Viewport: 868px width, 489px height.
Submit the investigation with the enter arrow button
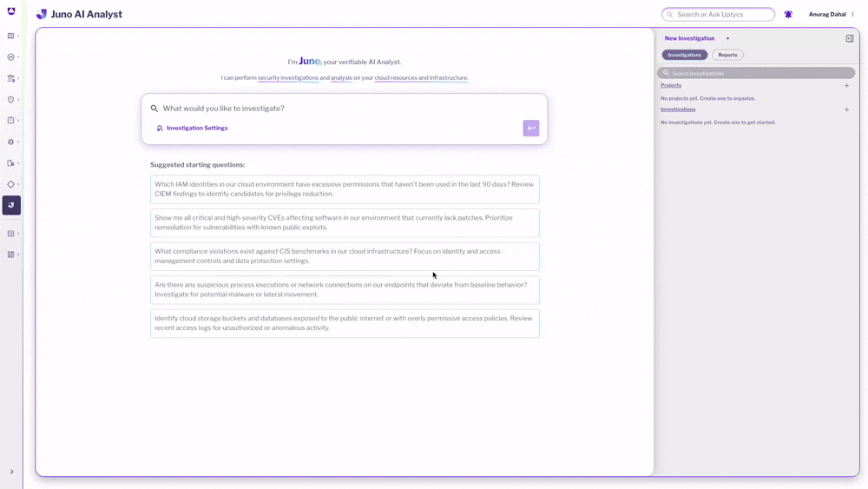point(531,128)
